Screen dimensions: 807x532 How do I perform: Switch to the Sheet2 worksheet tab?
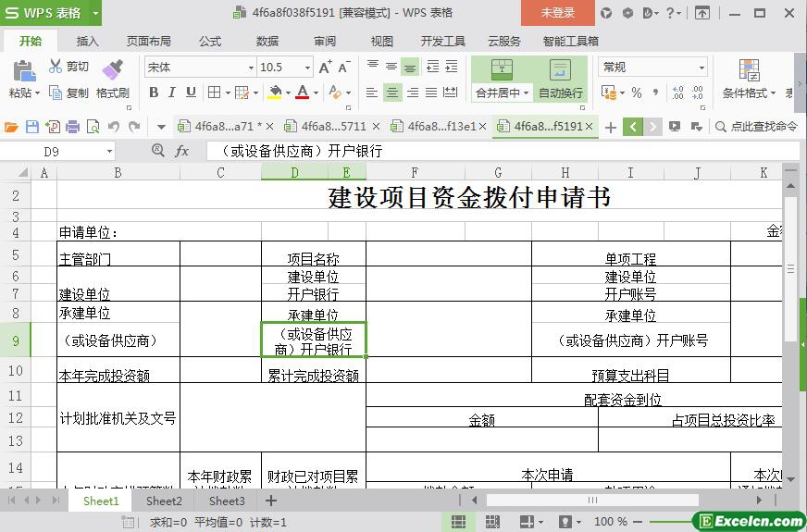[x=164, y=501]
